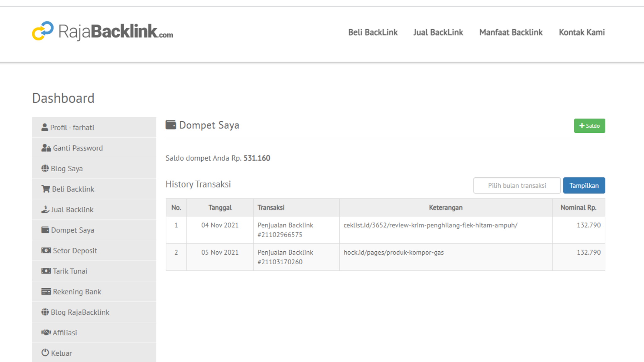Open Blog RajaBacklink sidebar link
Image resolution: width=644 pixels, height=362 pixels.
tap(80, 312)
